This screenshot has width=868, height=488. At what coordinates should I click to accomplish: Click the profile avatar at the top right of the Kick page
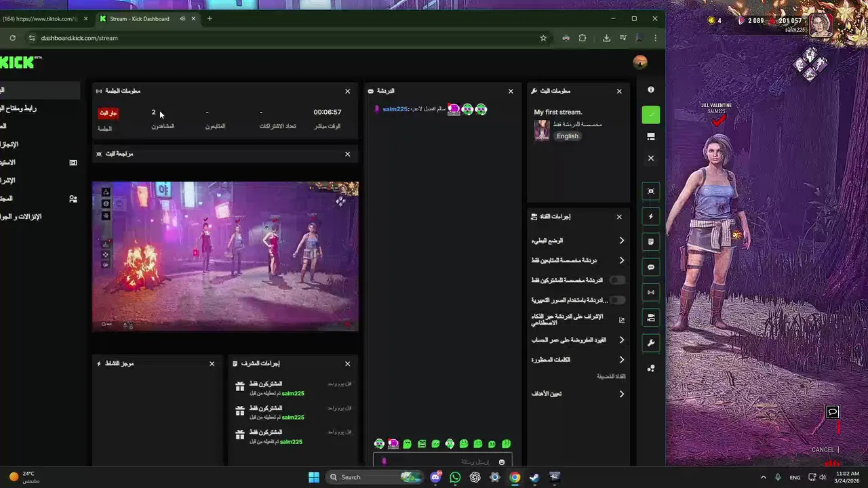639,62
